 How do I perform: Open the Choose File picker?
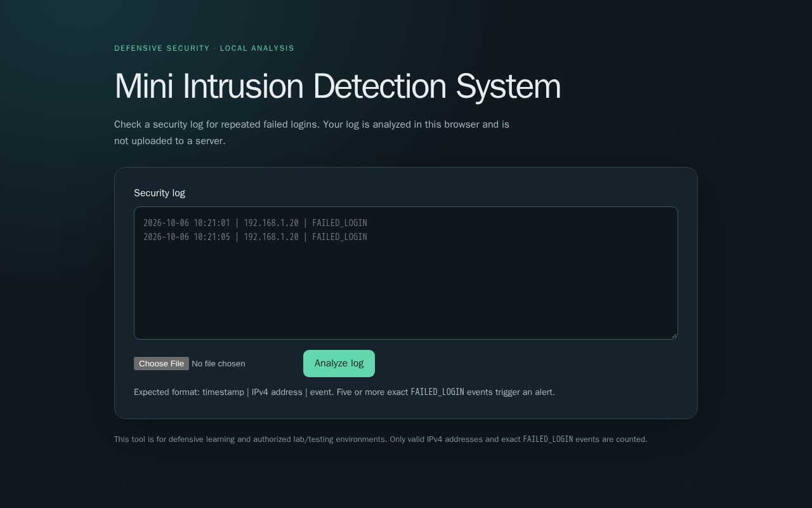coord(161,363)
